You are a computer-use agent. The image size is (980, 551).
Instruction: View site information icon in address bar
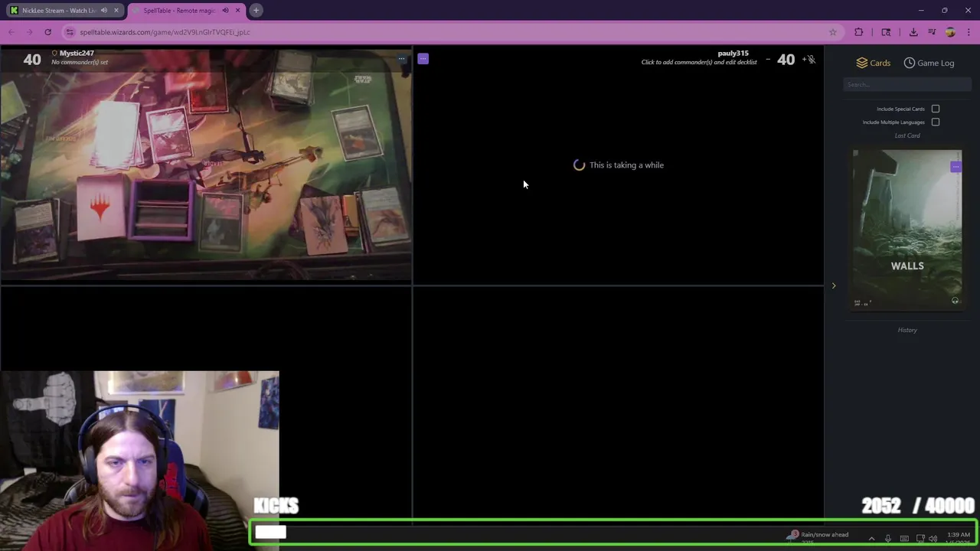[70, 32]
